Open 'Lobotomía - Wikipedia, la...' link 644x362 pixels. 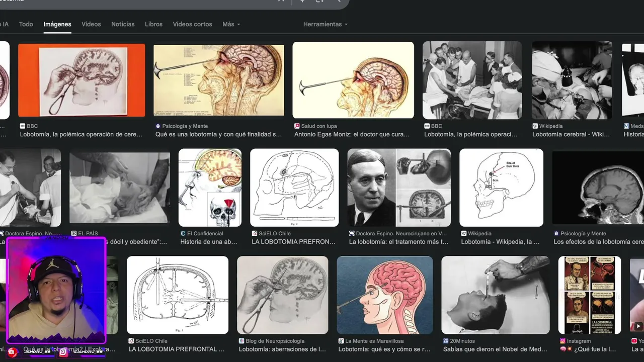coord(500,242)
